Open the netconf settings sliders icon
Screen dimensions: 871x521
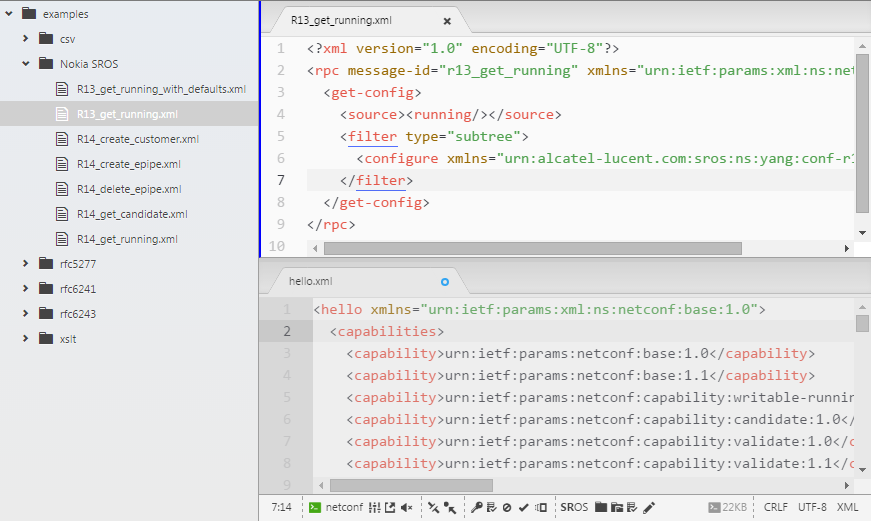[x=374, y=507]
